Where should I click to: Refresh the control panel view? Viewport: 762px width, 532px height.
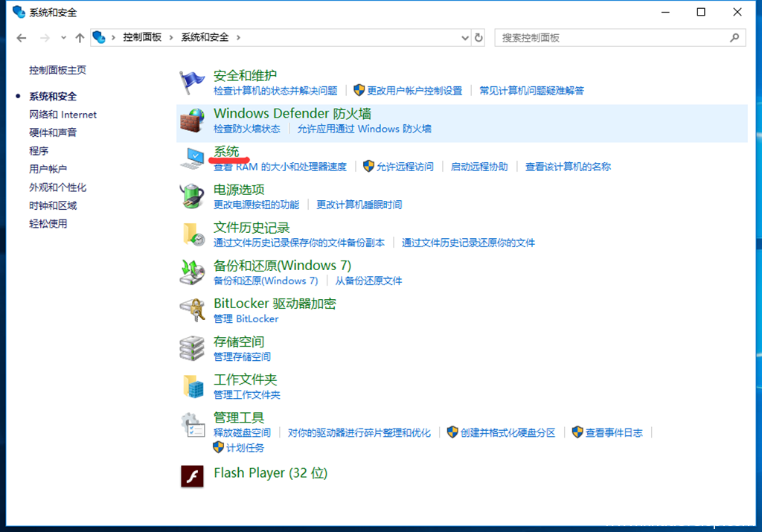coord(479,37)
